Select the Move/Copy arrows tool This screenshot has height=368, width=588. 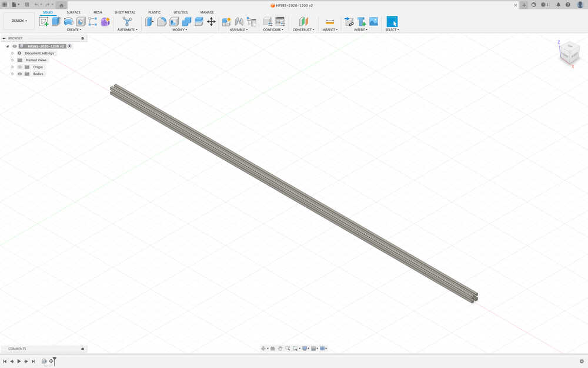tap(211, 21)
